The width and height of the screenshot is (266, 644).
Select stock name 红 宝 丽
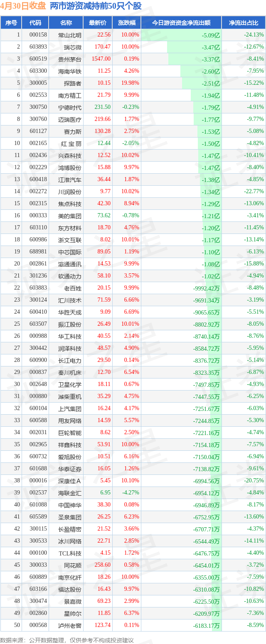pos(71,143)
